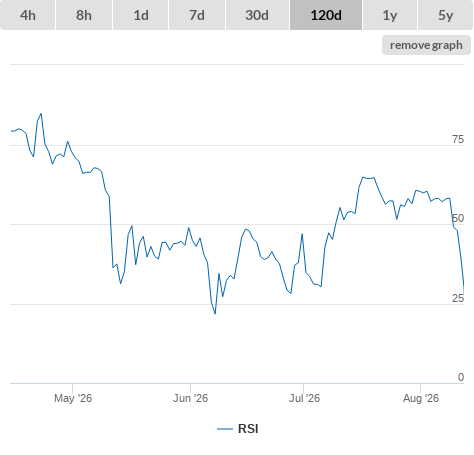This screenshot has width=474, height=455.
Task: Select the 8h time range tab
Action: pyautogui.click(x=84, y=15)
